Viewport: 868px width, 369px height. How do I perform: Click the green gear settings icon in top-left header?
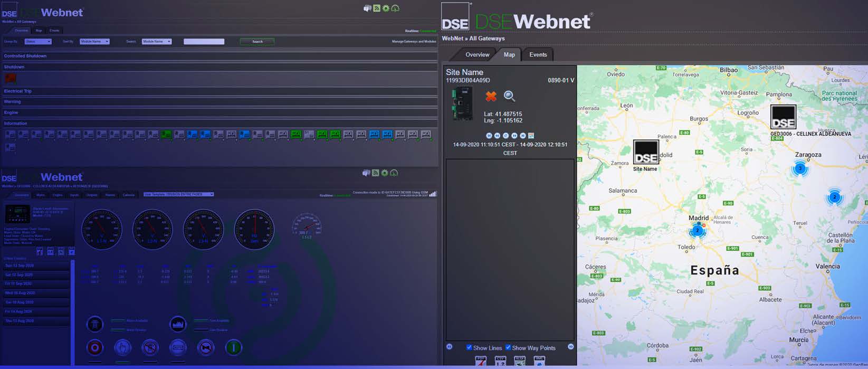click(386, 8)
